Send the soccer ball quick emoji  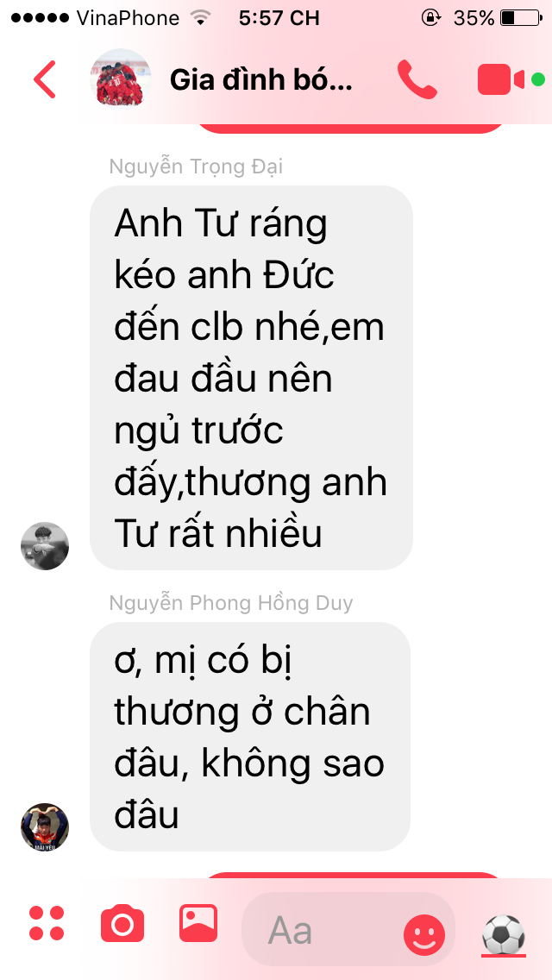503,934
